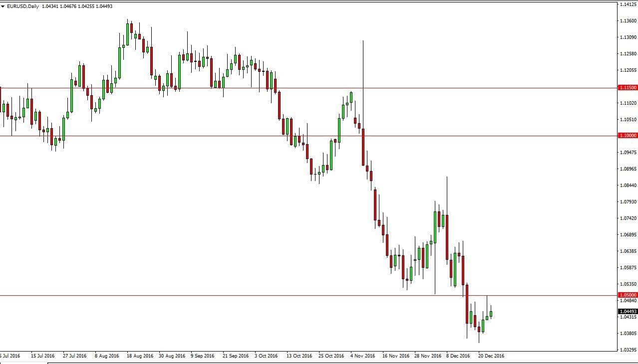The height and width of the screenshot is (364, 638).
Task: Click the 27 Jul 2016 date label
Action: (x=74, y=356)
